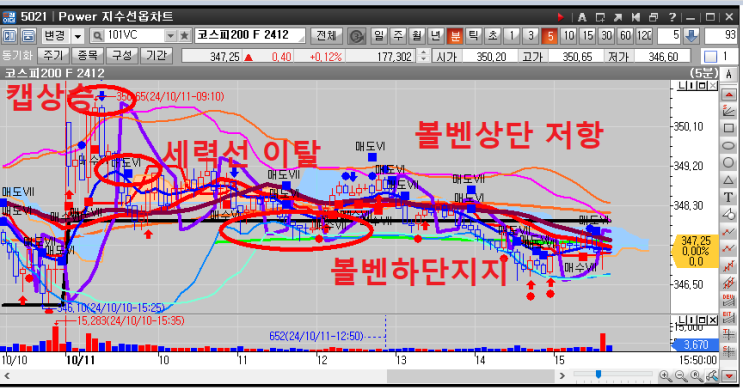Image resolution: width=743 pixels, height=390 pixels.
Task: Click the zoom out magnifier icon
Action: pyautogui.click(x=681, y=376)
